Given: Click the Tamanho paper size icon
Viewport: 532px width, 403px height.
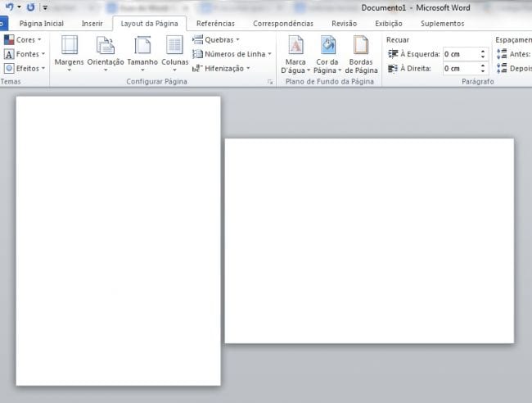Looking at the screenshot, I should (142, 45).
